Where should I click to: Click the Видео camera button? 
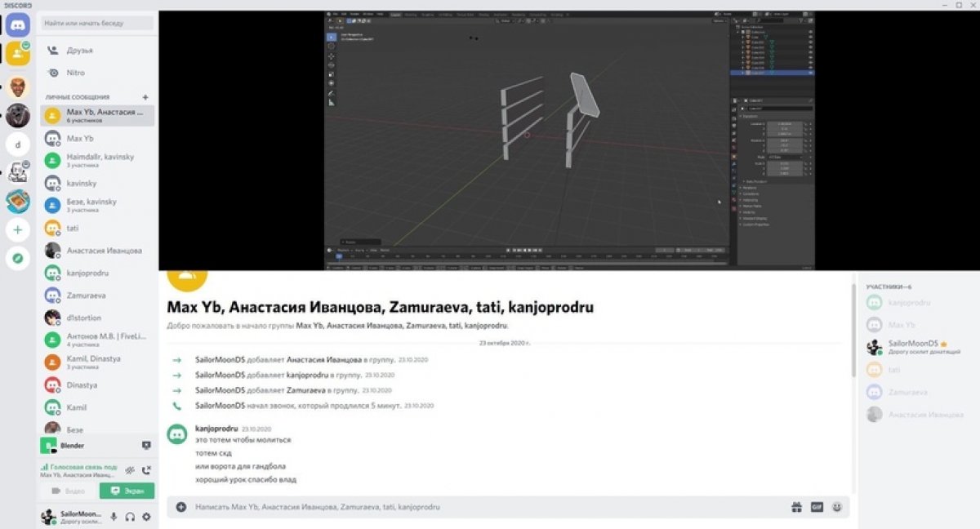coord(68,491)
